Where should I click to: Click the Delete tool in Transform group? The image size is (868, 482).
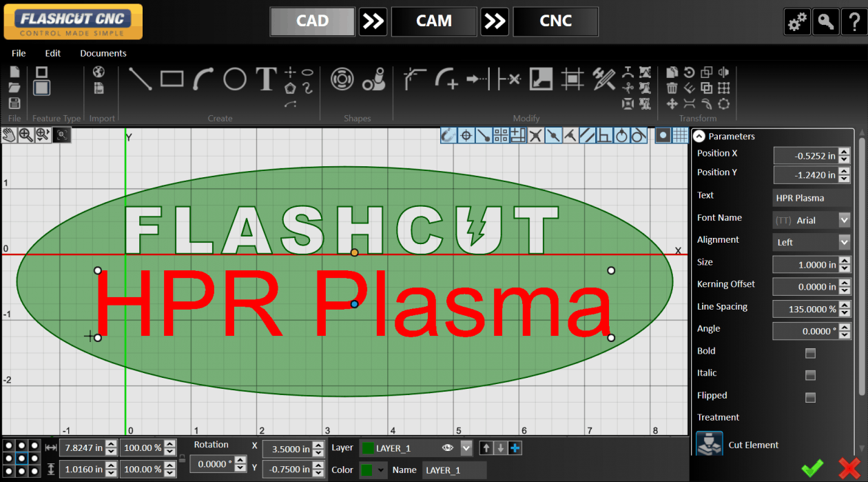click(672, 88)
